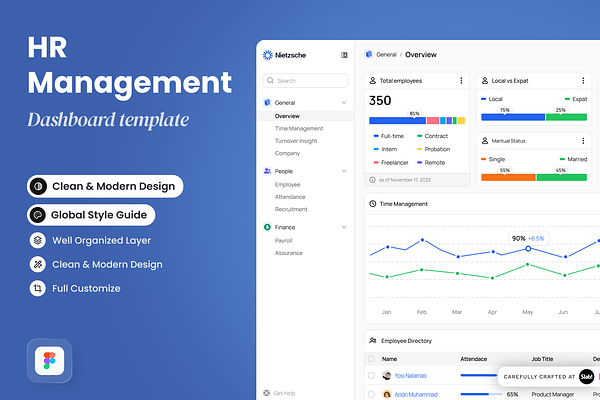Select Yosi Nalamas row checkbox
Image resolution: width=600 pixels, height=400 pixels.
pyautogui.click(x=371, y=375)
